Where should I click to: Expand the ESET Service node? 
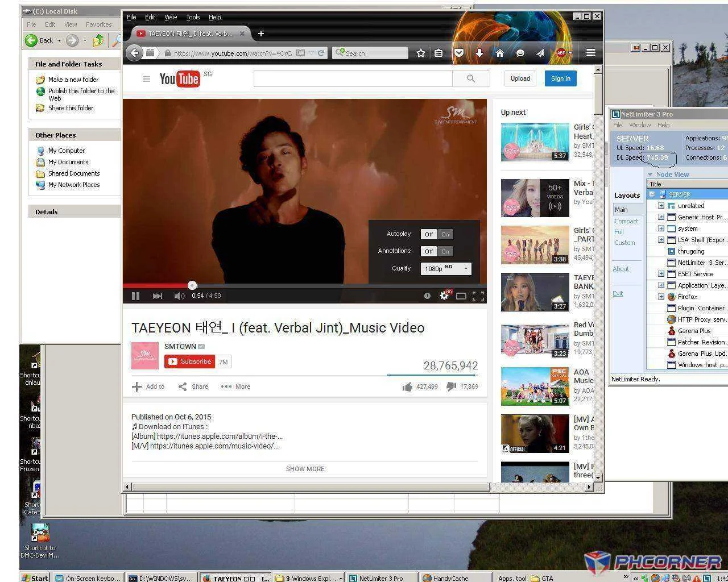point(661,274)
